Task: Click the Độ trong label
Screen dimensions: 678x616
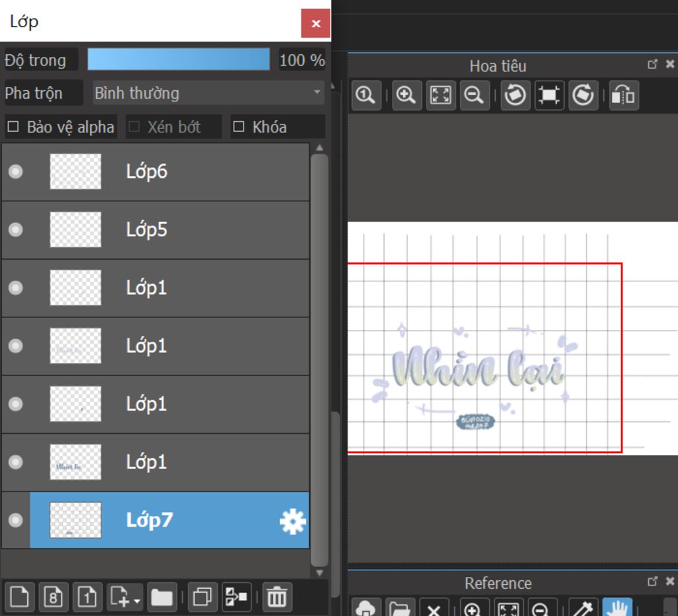Action: point(36,60)
